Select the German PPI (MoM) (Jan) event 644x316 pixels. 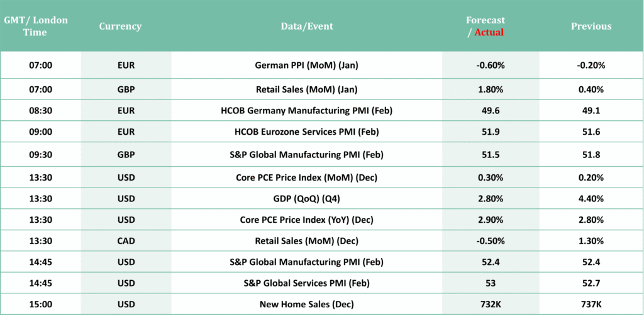click(x=307, y=65)
